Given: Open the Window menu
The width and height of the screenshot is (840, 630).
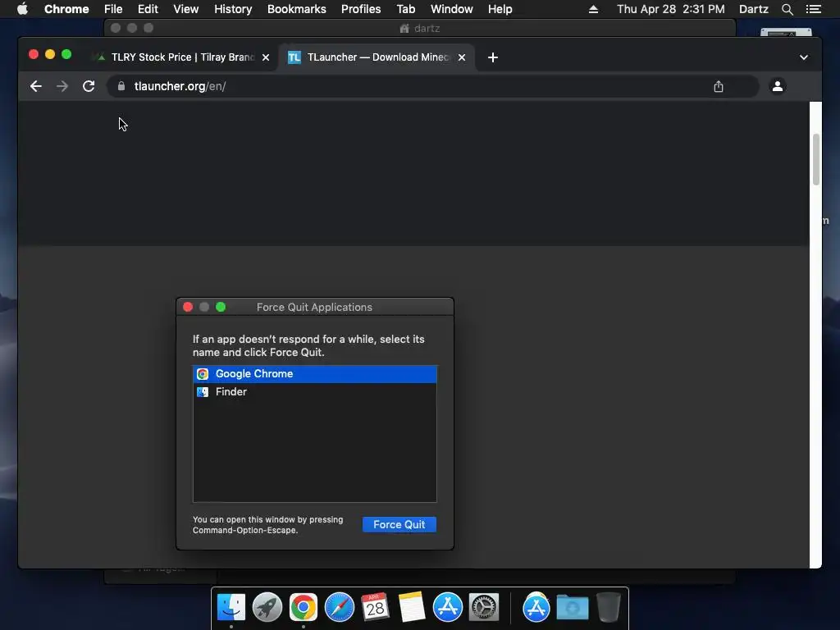Looking at the screenshot, I should (x=452, y=9).
